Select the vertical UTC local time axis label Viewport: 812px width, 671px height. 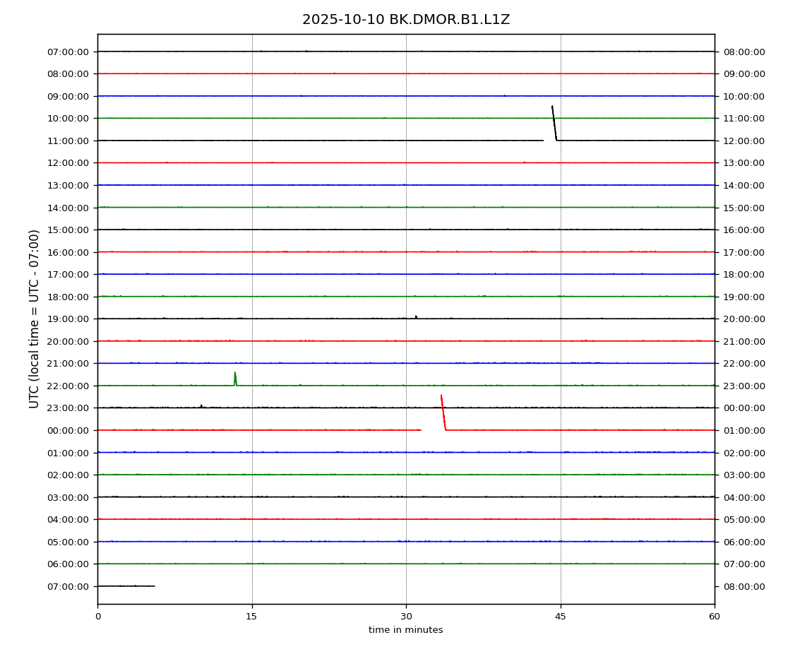coord(35,319)
